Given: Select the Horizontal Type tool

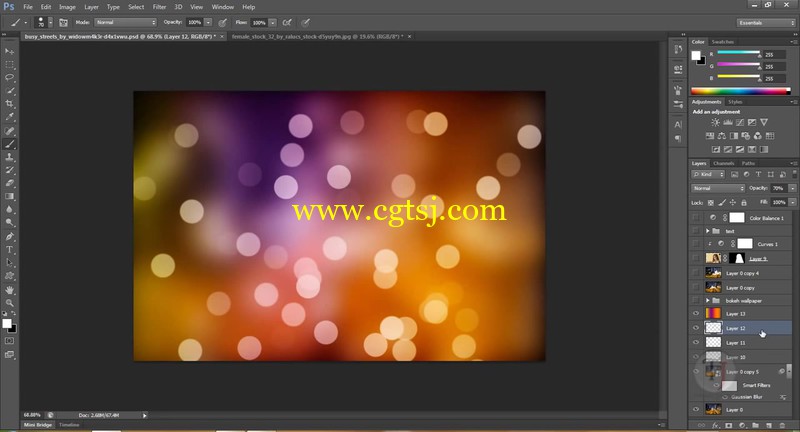Looking at the screenshot, I should coord(9,249).
